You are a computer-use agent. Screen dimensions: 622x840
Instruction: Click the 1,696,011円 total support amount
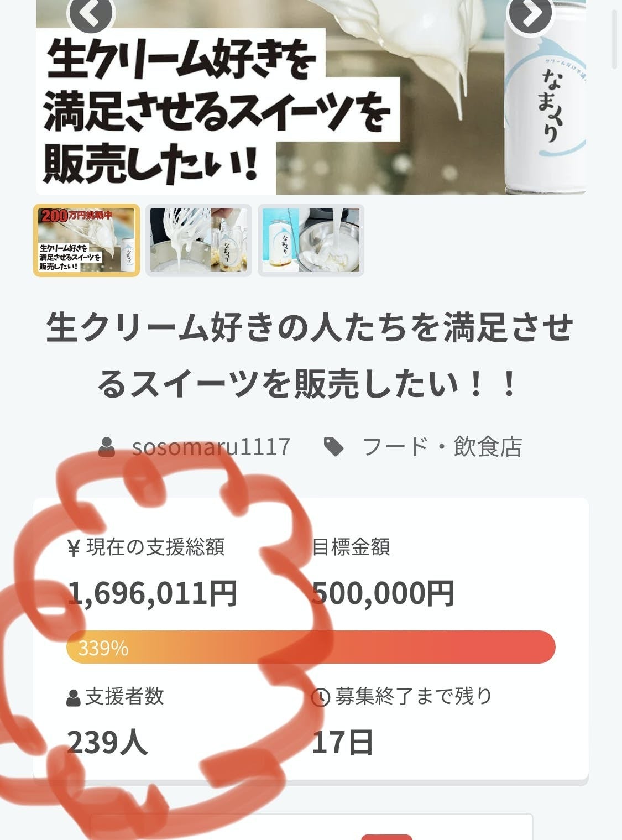click(x=153, y=593)
